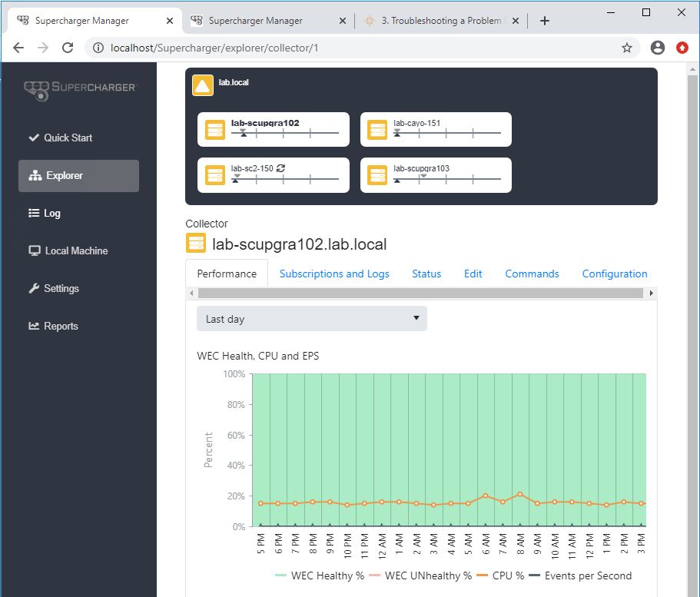
Task: Switch to Subscriptions and Logs tab
Action: click(334, 274)
